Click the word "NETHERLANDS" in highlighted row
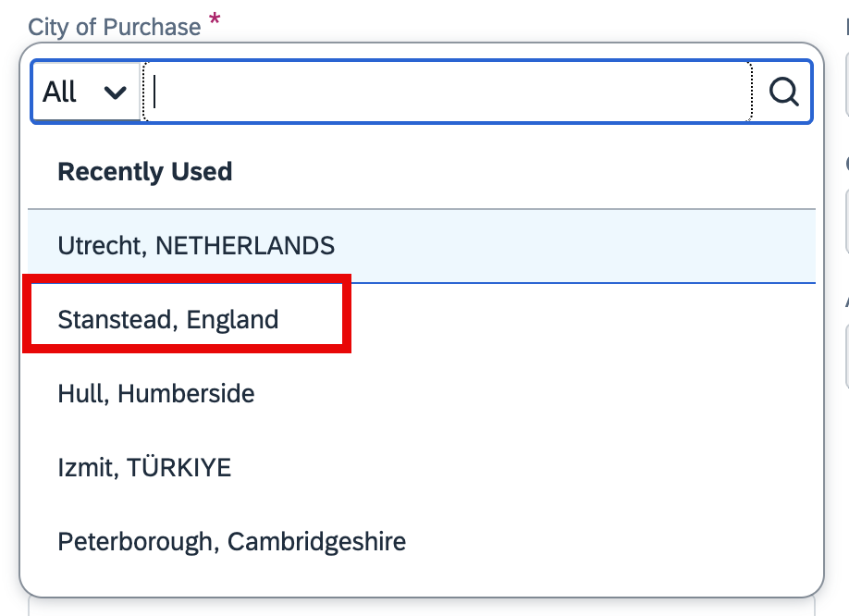This screenshot has height=616, width=849. (245, 246)
